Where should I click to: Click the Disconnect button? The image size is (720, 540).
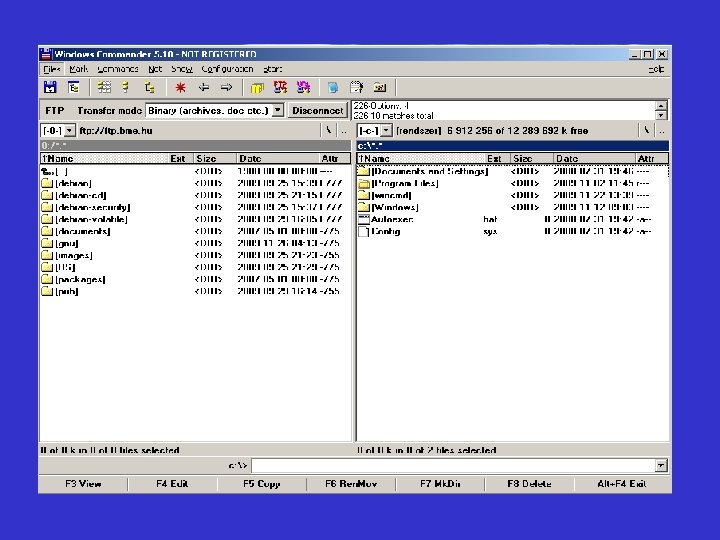[x=318, y=110]
